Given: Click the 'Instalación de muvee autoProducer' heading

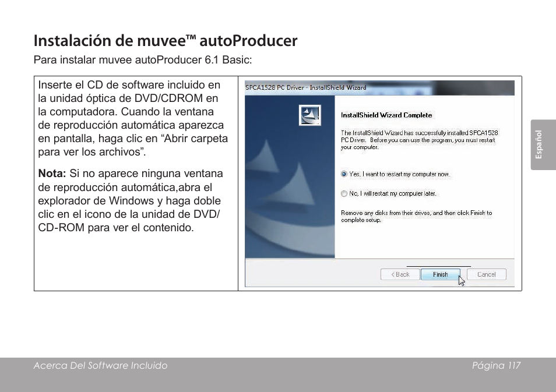Looking at the screenshot, I should click(x=166, y=40).
